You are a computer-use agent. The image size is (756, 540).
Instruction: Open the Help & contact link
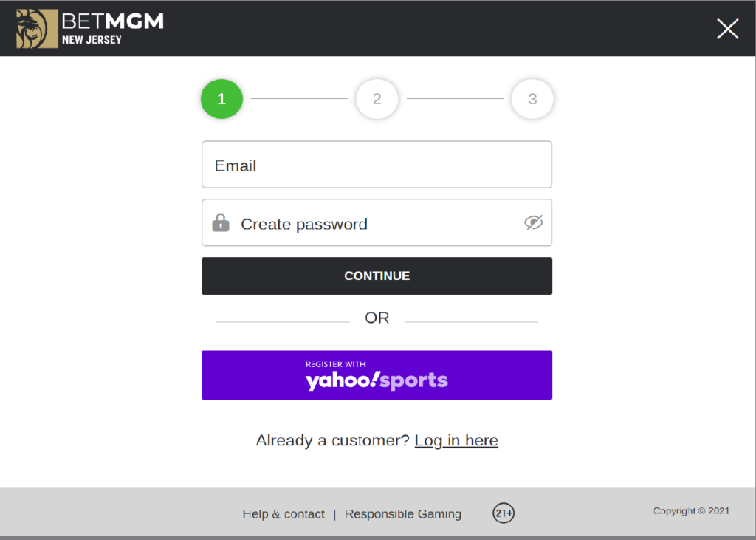pos(283,514)
